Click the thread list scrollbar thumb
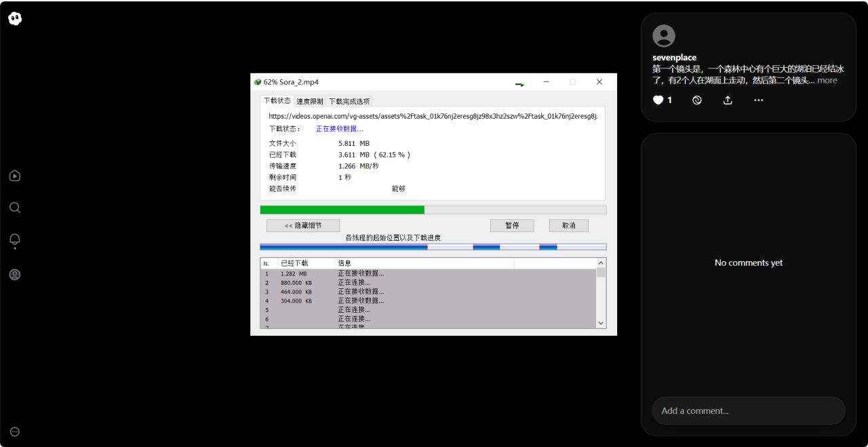 coord(601,273)
